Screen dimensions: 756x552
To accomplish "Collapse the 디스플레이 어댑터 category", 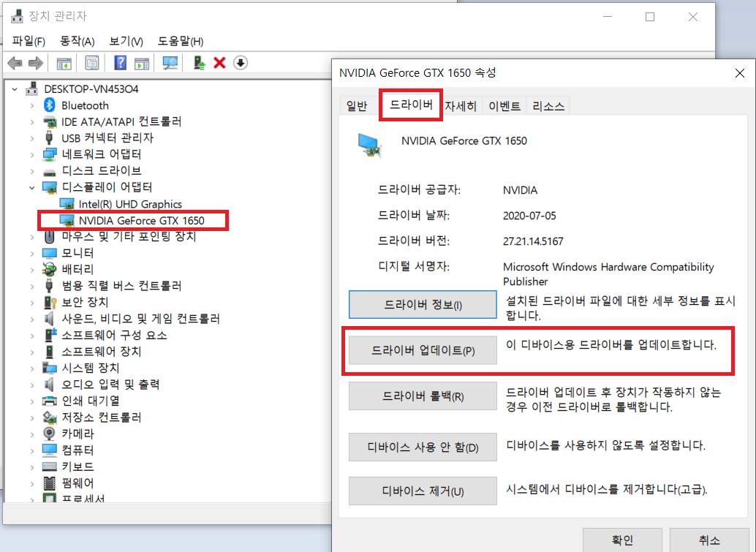I will (x=32, y=188).
